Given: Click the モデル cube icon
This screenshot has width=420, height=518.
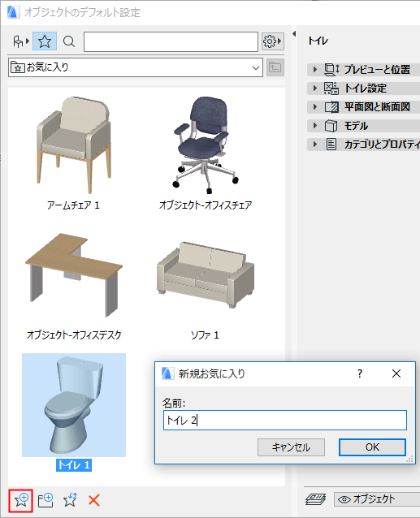Looking at the screenshot, I should click(x=331, y=126).
